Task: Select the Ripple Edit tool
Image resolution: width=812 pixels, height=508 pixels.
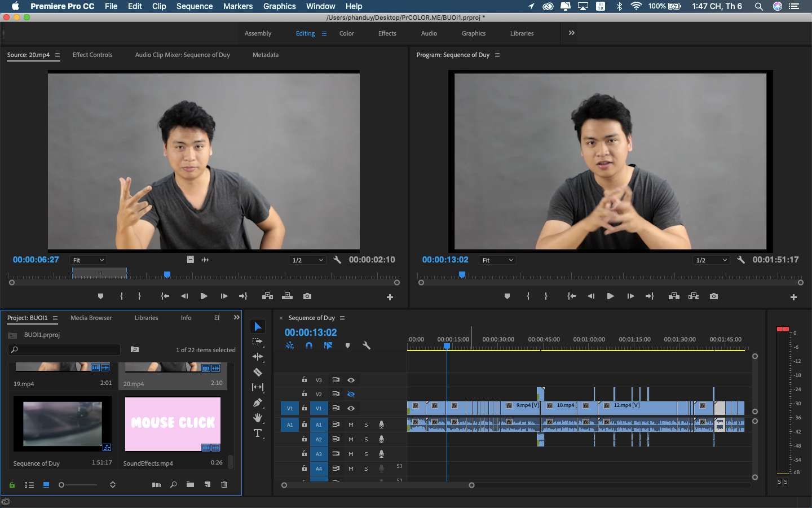Action: 258,357
